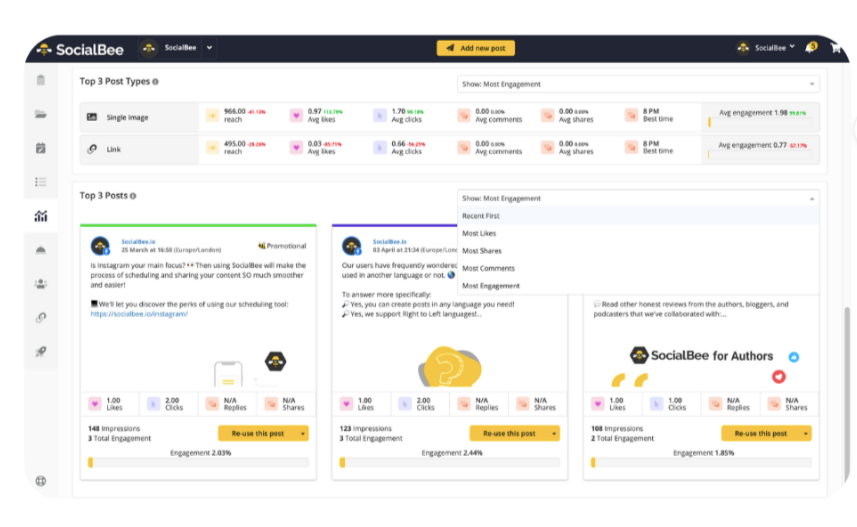Image resolution: width=857 pixels, height=527 pixels.
Task: Open the calendar schedule icon in sidebar
Action: (40, 148)
